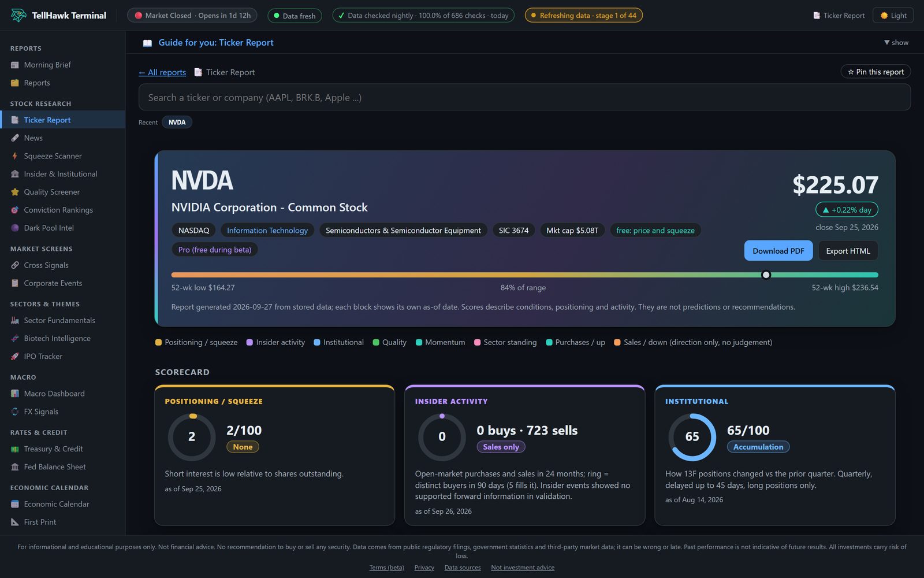Screen dimensions: 924x578
Task: Click the Morning Brief sidebar icon
Action: click(15, 65)
